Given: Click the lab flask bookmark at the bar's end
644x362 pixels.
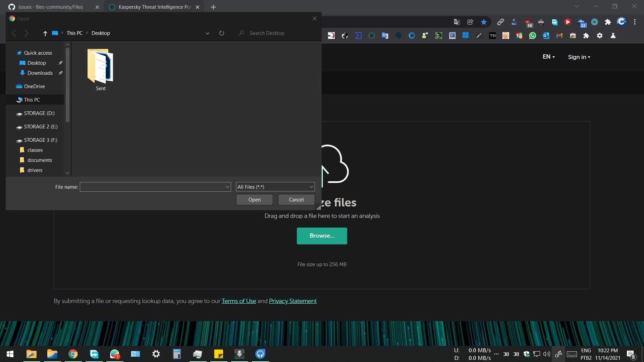Looking at the screenshot, I should tap(613, 36).
